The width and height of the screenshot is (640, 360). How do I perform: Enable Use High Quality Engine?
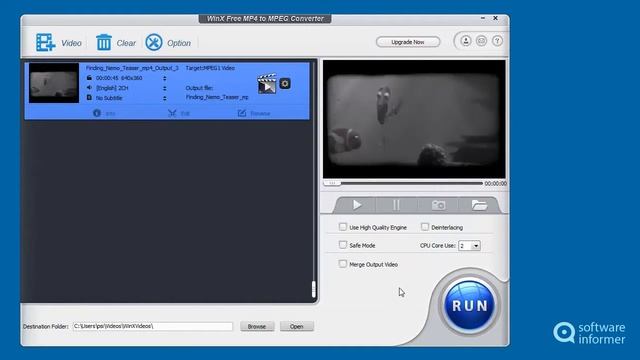tap(343, 227)
